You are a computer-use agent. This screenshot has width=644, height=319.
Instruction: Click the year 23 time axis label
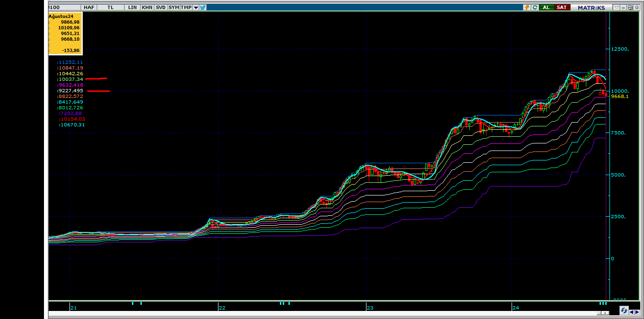(x=370, y=308)
